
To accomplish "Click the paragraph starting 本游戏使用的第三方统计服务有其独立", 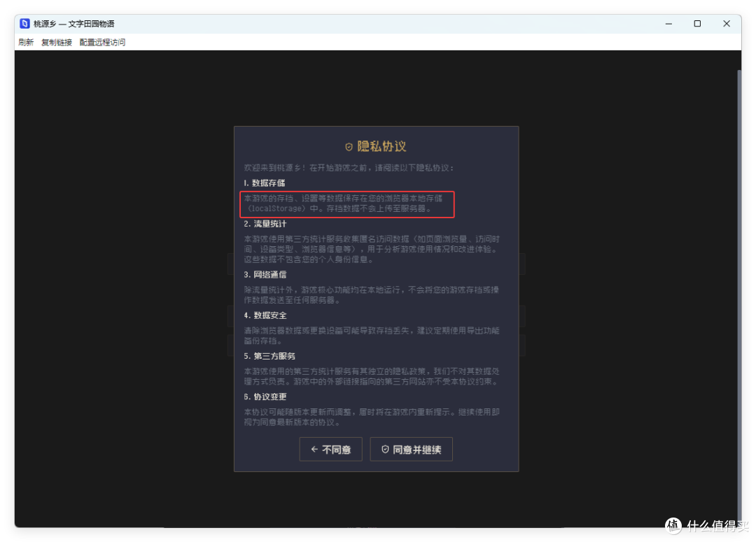I will (371, 376).
